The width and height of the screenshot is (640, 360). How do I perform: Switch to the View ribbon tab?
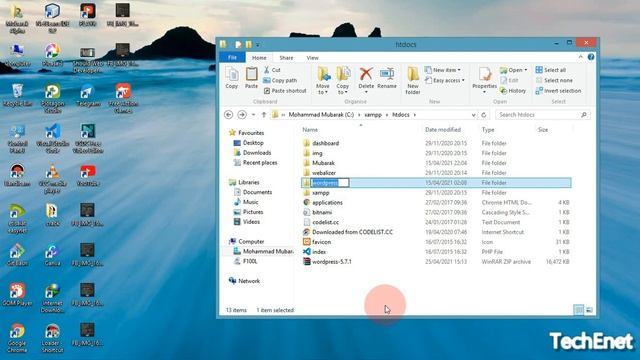(x=312, y=58)
